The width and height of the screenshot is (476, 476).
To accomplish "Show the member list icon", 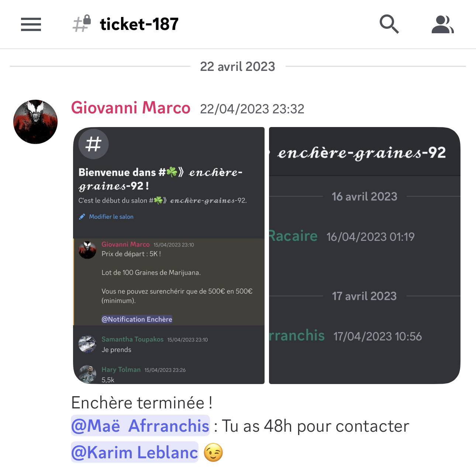I will click(442, 24).
